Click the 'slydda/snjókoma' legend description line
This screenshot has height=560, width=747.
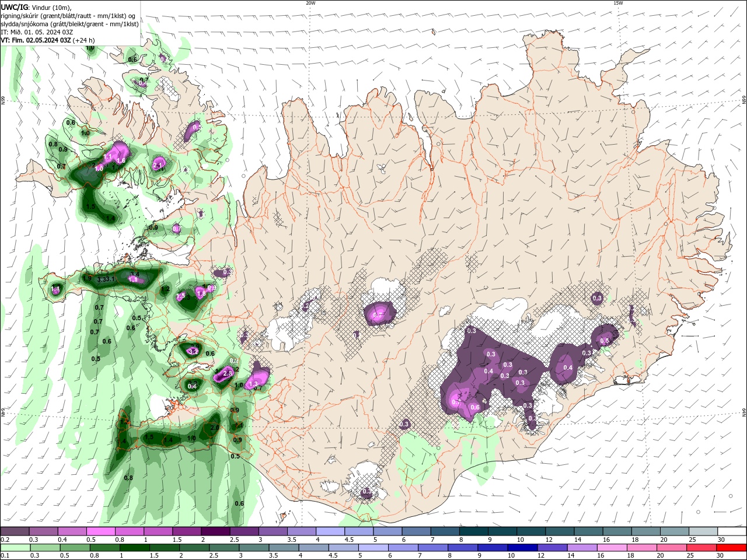click(70, 24)
